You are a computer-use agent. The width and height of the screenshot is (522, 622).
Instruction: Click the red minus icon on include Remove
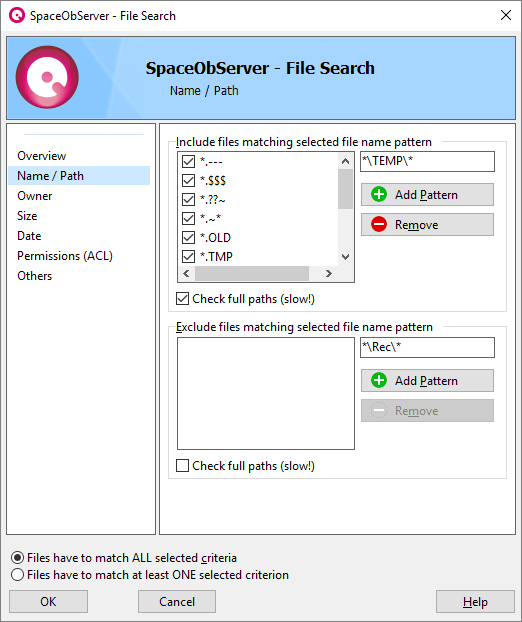click(x=379, y=225)
